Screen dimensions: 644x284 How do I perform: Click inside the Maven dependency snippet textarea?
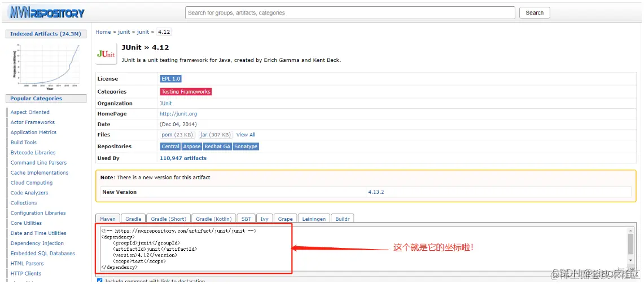[x=366, y=248]
